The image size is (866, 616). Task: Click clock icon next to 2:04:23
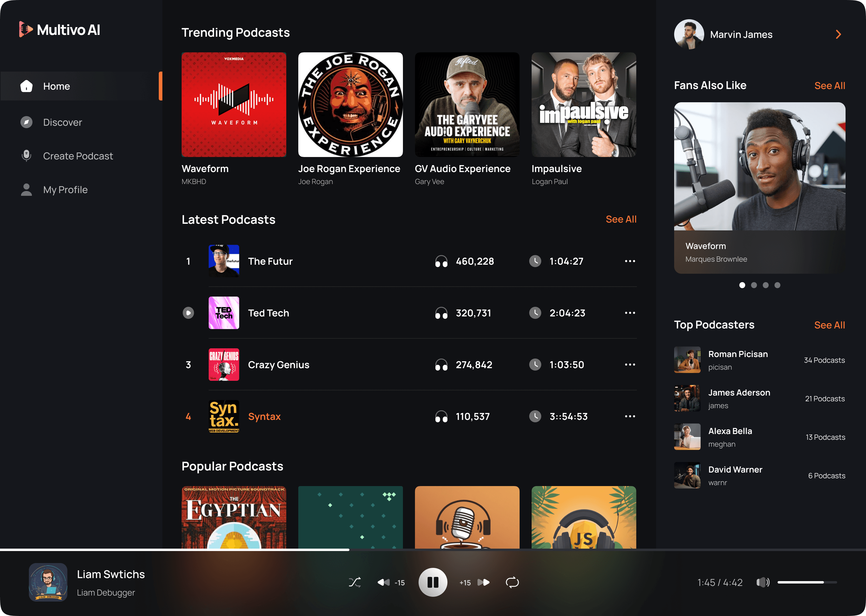(535, 313)
